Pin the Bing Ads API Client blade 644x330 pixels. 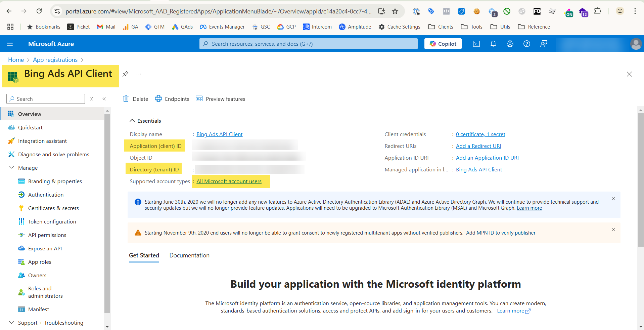point(126,74)
